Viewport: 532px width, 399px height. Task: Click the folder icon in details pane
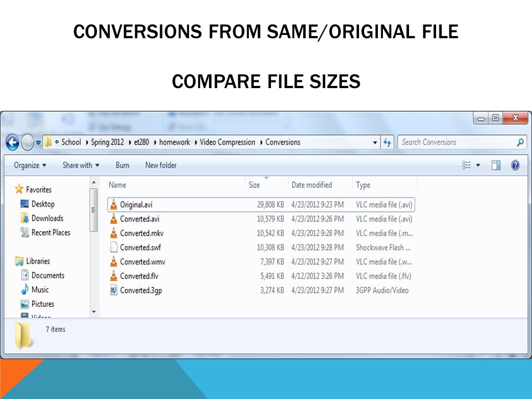tap(23, 335)
